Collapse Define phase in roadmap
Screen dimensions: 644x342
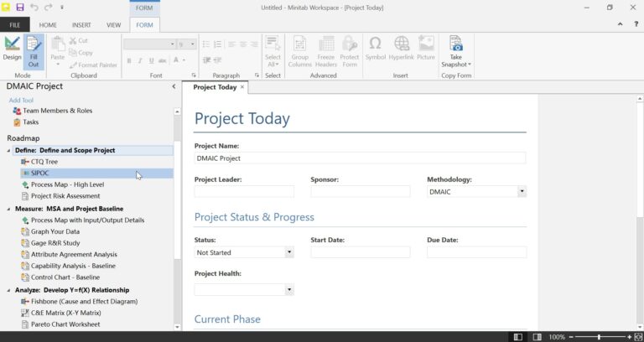click(8, 151)
